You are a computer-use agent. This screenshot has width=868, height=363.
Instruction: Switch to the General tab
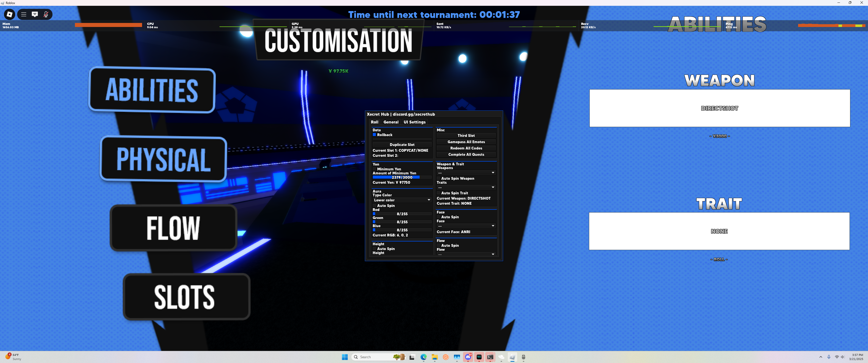tap(391, 122)
